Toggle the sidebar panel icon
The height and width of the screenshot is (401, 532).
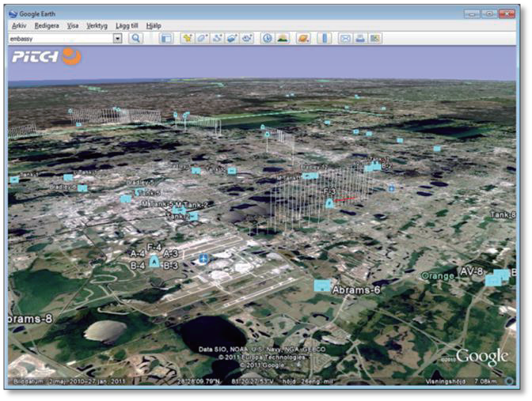click(166, 38)
